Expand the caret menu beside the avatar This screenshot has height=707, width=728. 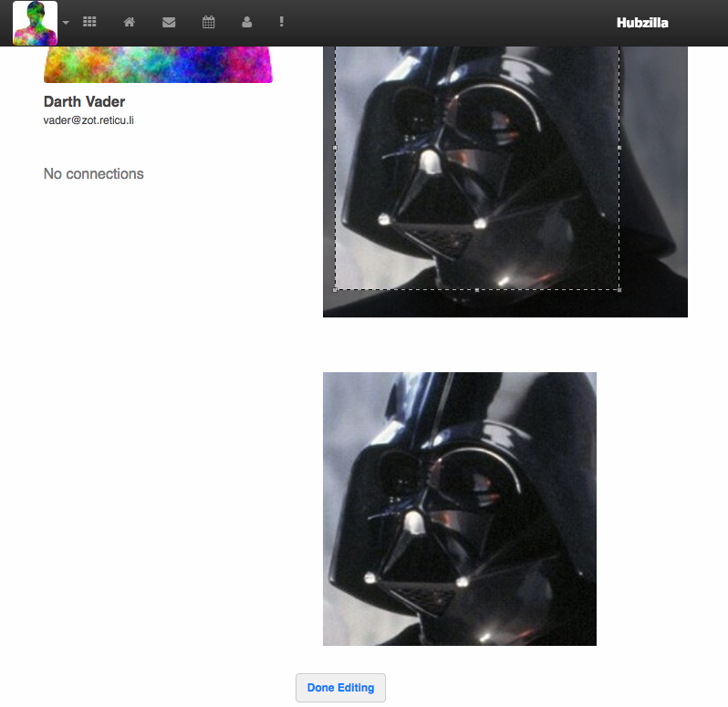66,23
